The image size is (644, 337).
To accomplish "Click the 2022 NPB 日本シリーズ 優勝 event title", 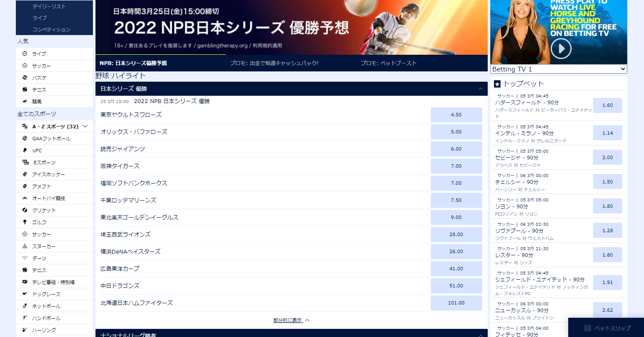I will pyautogui.click(x=172, y=101).
